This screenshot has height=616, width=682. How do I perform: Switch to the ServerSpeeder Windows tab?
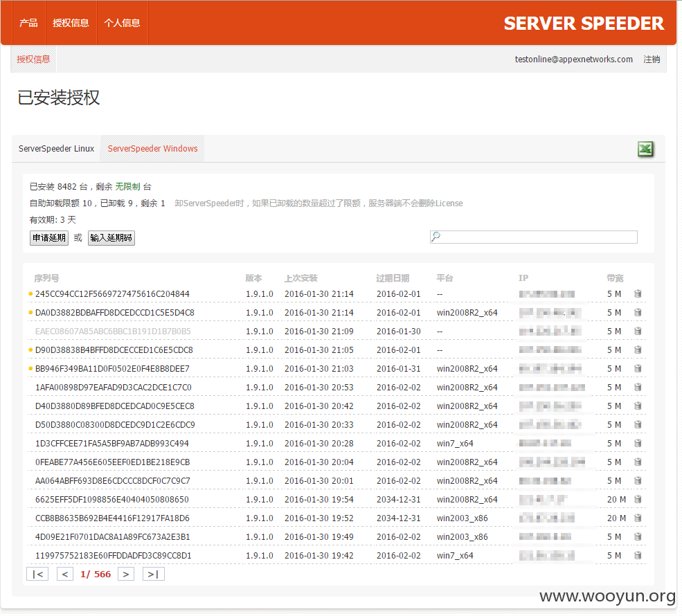[152, 149]
